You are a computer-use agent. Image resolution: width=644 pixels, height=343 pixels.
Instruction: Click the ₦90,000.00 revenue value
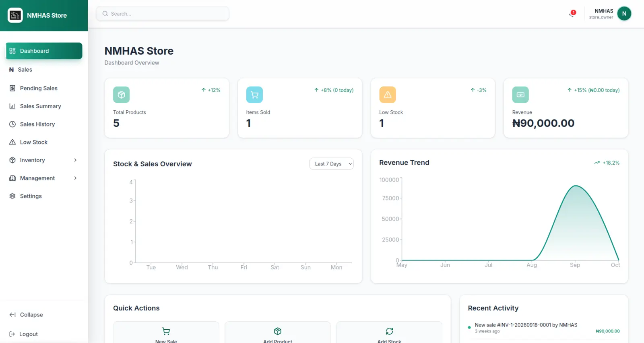tap(543, 123)
